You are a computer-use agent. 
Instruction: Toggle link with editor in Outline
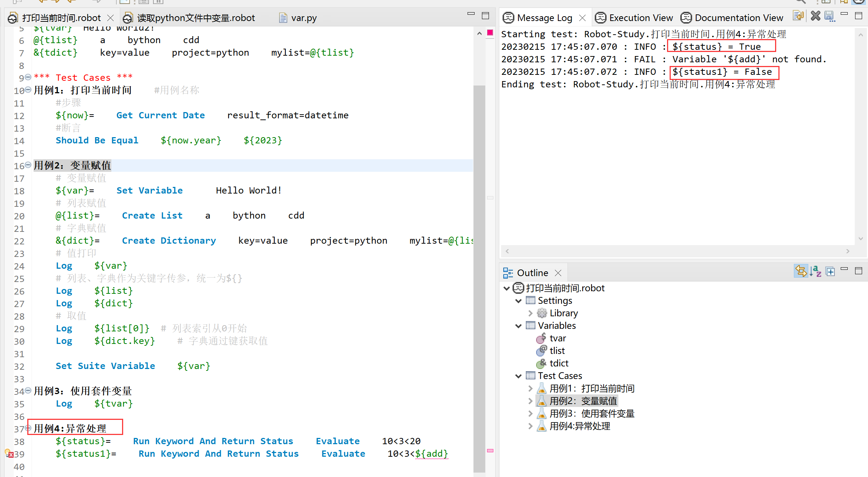pyautogui.click(x=801, y=272)
